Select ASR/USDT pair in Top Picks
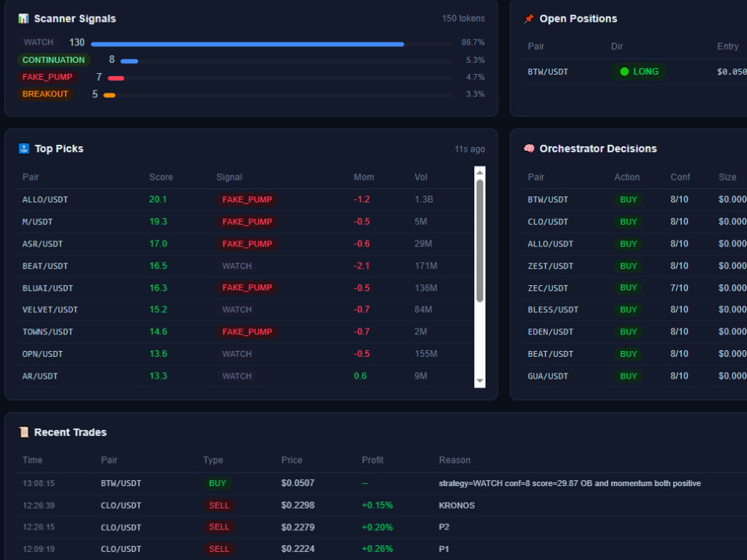The image size is (747, 560). coord(43,244)
